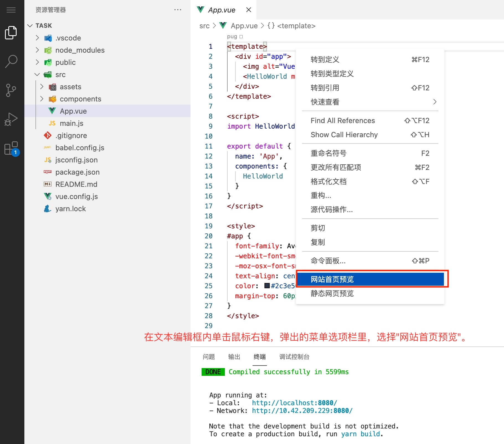This screenshot has width=504, height=444.
Task: Open the Source Control icon
Action: click(x=11, y=90)
